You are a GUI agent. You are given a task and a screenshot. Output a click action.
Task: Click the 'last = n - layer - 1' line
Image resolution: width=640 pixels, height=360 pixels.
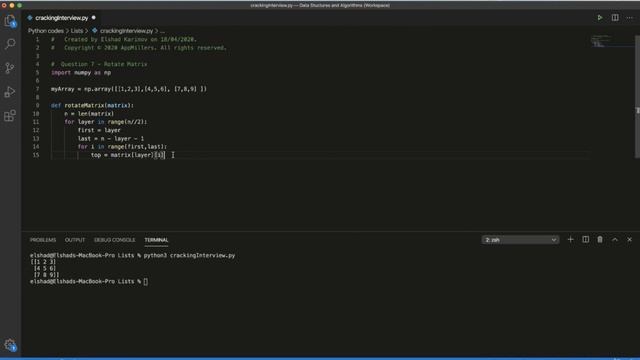[x=111, y=138]
